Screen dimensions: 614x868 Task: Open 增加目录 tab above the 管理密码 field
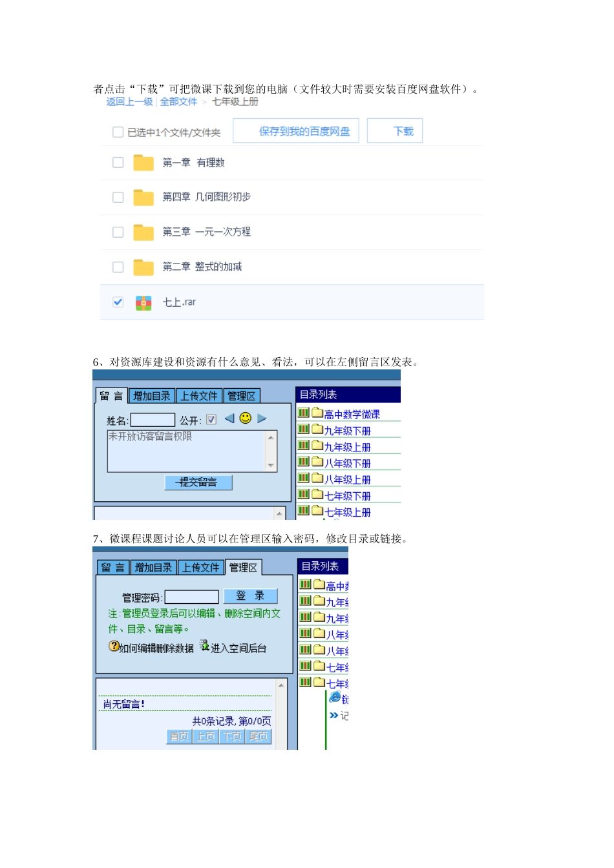(153, 568)
